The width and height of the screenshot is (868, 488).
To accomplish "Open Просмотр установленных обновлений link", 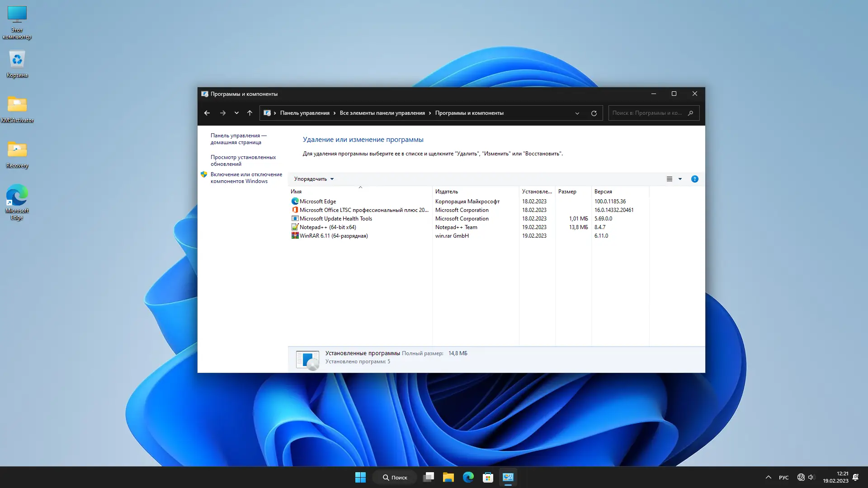I will [243, 160].
